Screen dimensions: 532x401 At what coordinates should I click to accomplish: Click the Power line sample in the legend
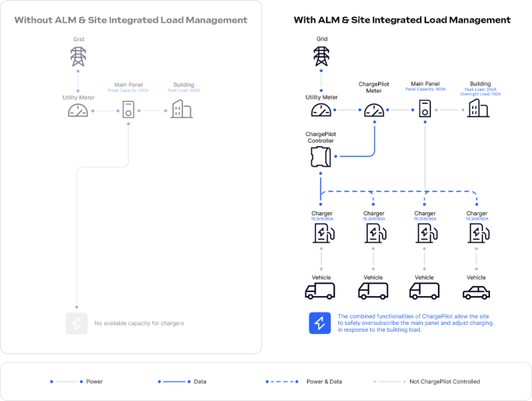pos(67,382)
